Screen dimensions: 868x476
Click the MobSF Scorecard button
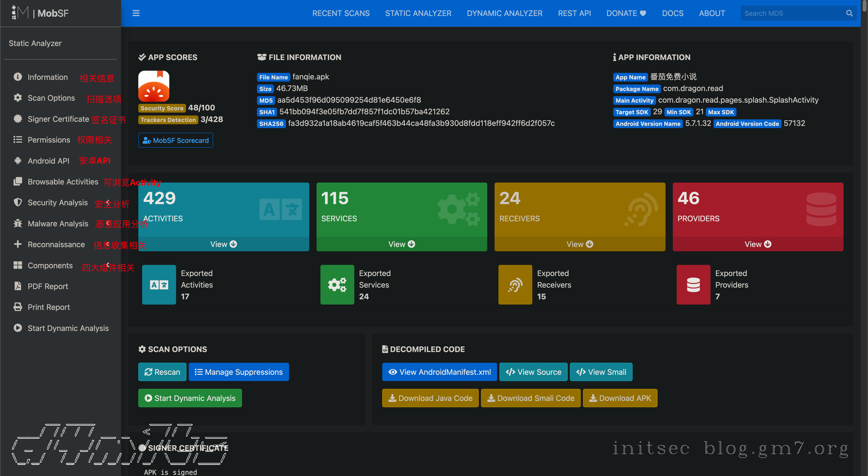(x=175, y=140)
